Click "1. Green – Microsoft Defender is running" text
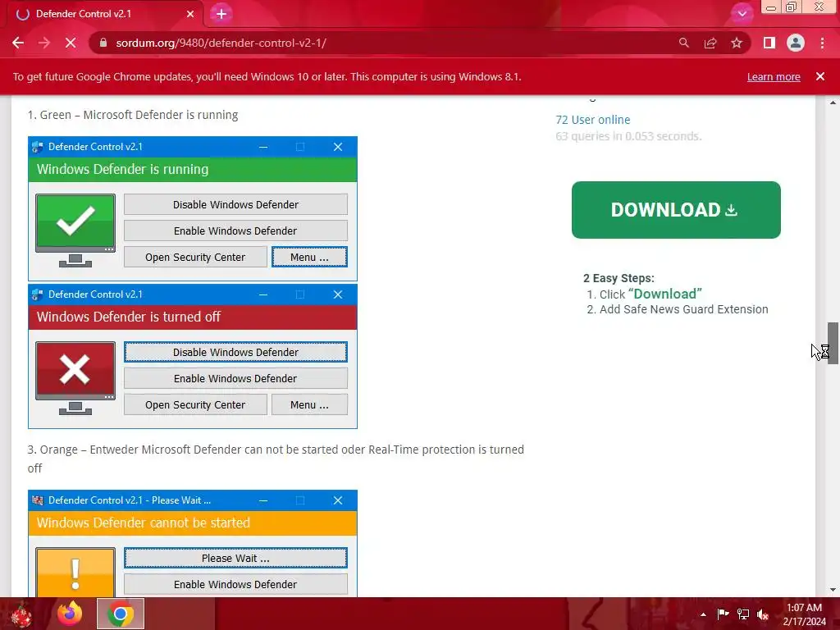Image resolution: width=840 pixels, height=630 pixels. tap(133, 115)
